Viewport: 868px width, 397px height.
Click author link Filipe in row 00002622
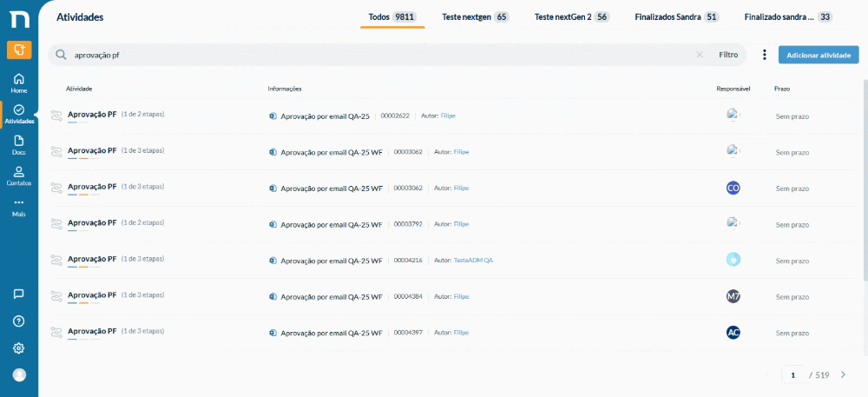pos(448,116)
